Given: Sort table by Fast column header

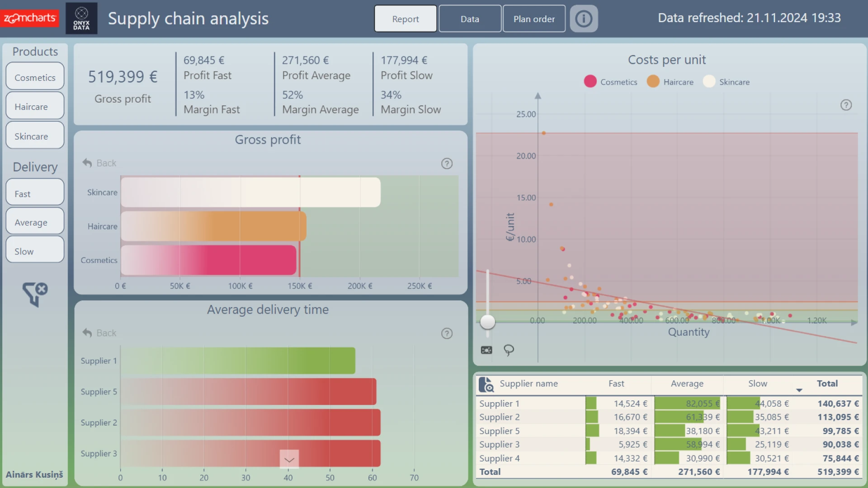Looking at the screenshot, I should click(x=616, y=384).
